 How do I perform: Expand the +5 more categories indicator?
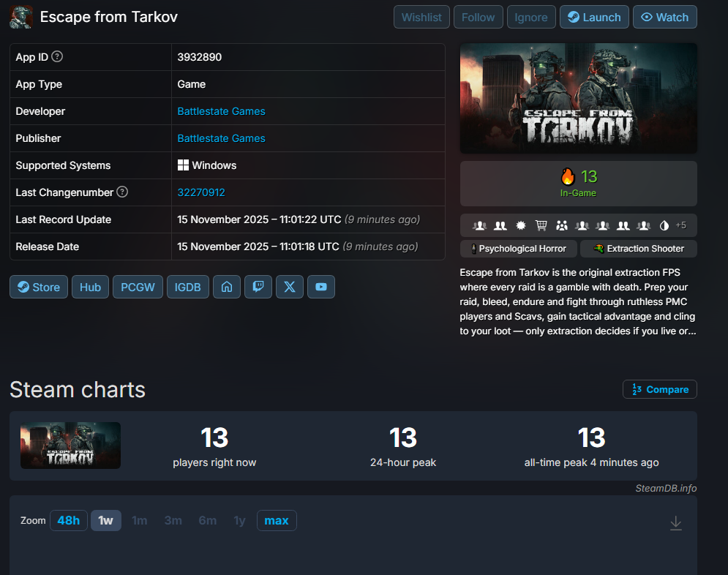point(681,225)
